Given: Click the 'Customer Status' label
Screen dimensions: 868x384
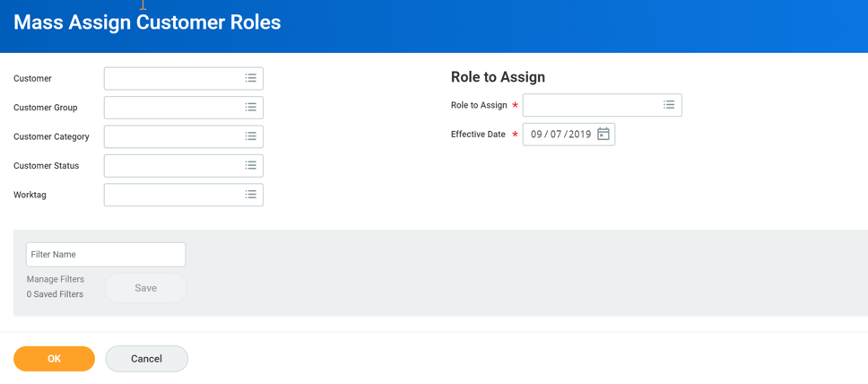Looking at the screenshot, I should (x=47, y=166).
